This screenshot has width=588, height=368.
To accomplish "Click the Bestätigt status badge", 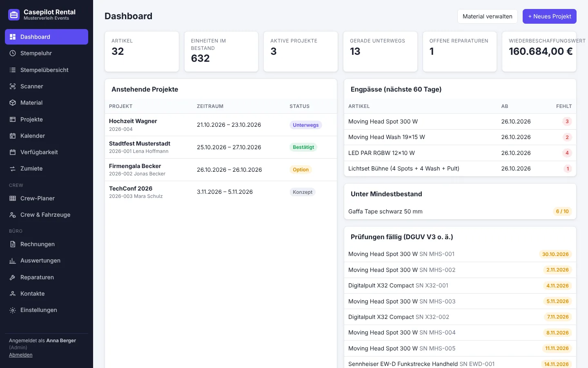I will coord(303,147).
